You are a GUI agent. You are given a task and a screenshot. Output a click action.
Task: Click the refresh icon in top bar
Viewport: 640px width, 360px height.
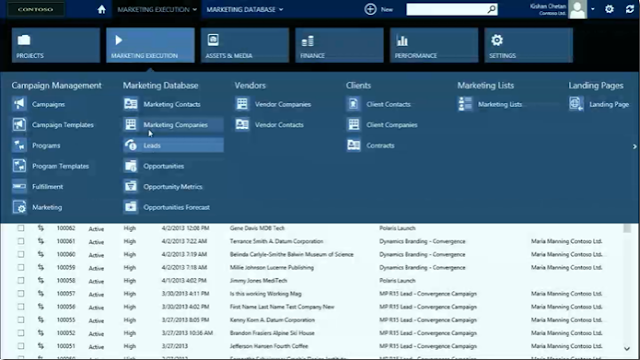[x=630, y=9]
